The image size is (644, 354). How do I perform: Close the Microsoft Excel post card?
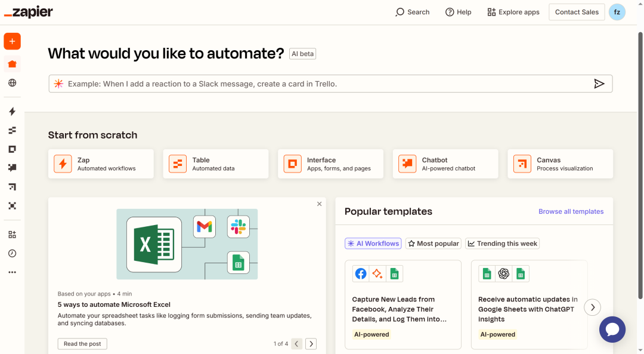(319, 204)
